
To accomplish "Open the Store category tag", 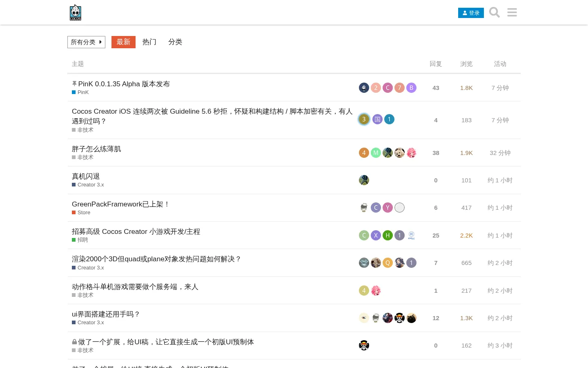I will pyautogui.click(x=81, y=213).
